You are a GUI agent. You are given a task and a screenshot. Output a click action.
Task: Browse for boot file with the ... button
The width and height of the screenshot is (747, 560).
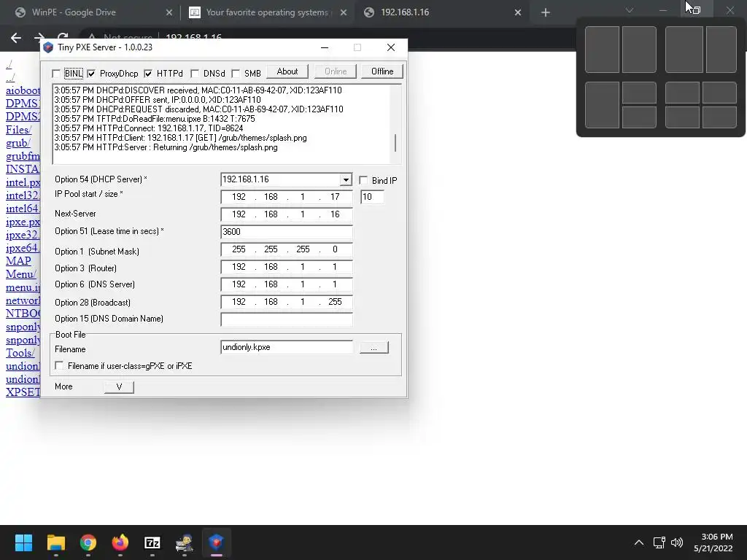pyautogui.click(x=374, y=348)
